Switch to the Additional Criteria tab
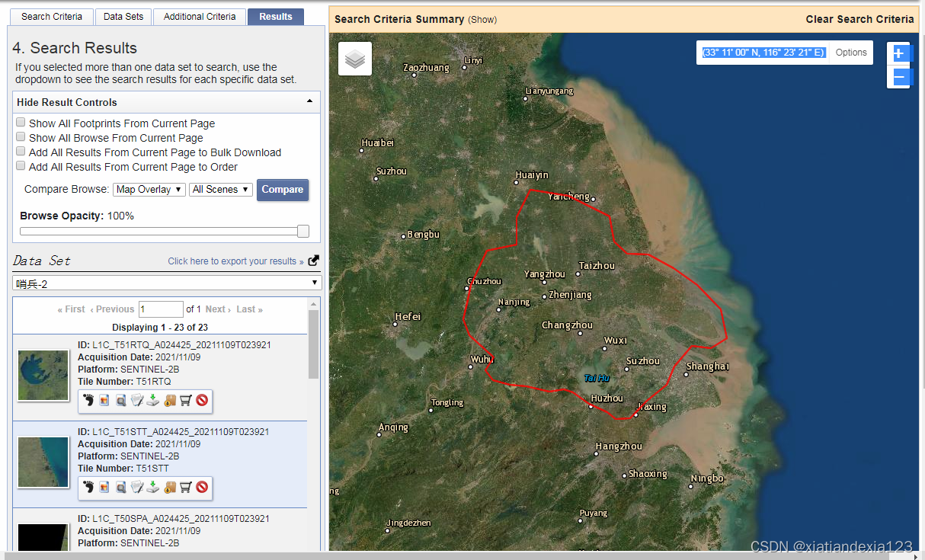The width and height of the screenshot is (925, 560). [200, 16]
